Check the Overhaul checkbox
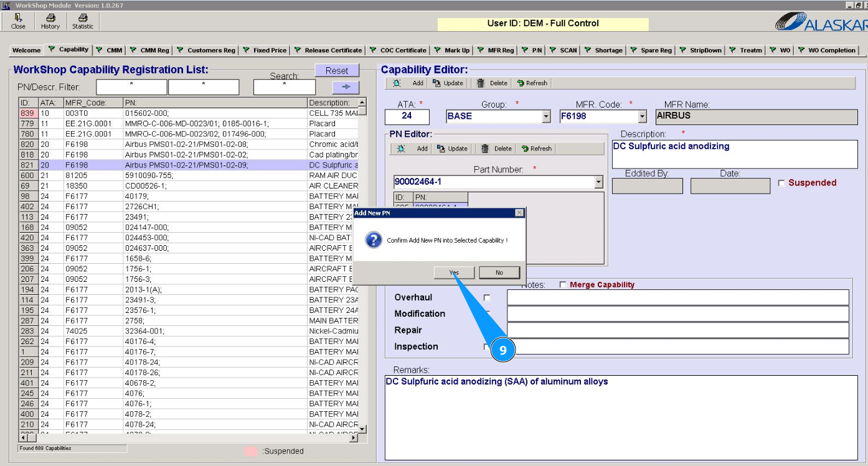The width and height of the screenshot is (868, 466). pos(487,298)
